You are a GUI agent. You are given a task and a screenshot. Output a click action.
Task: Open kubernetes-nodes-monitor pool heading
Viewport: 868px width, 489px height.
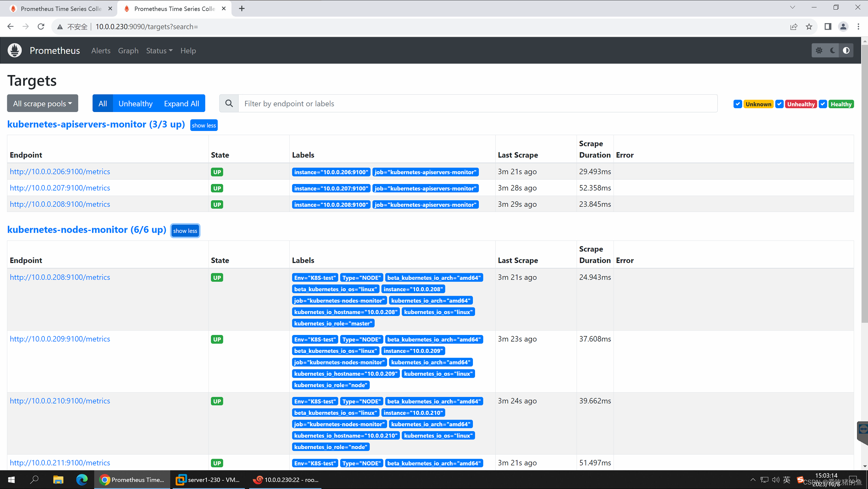point(87,230)
